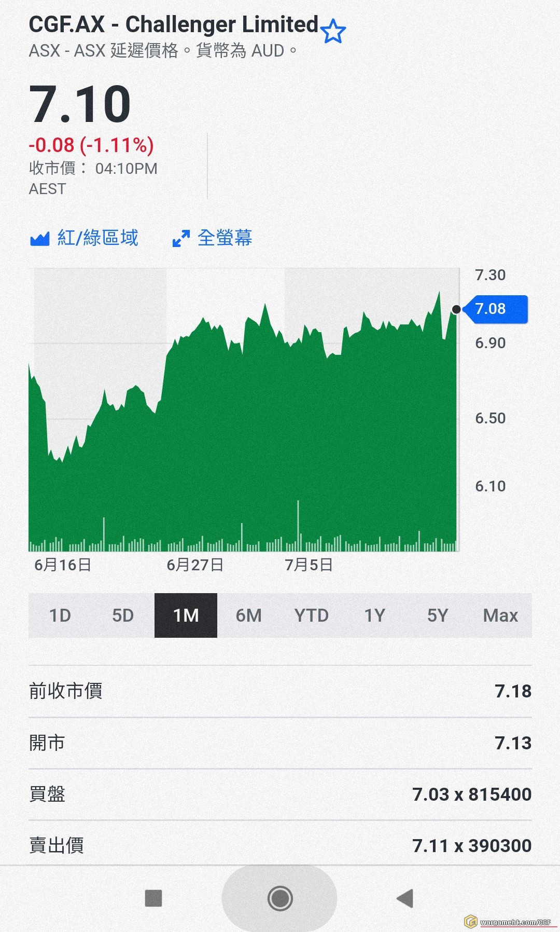Click the black dot marker at chart end
The height and width of the screenshot is (932, 560).
(456, 310)
